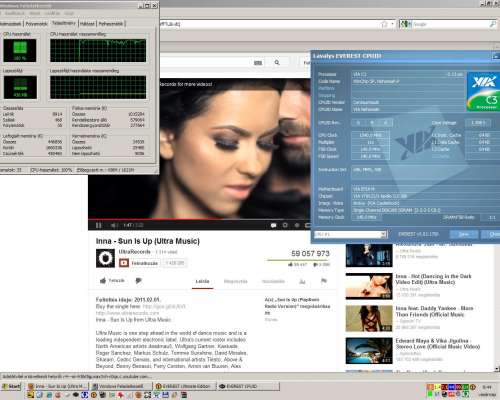The image size is (500, 400).
Task: Click the magnifier button in the browser search box
Action: pos(492,24)
